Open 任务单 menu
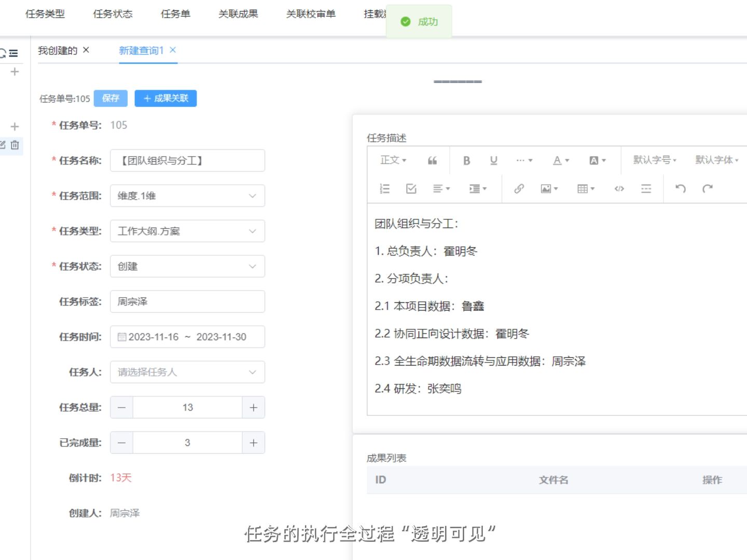 175,14
